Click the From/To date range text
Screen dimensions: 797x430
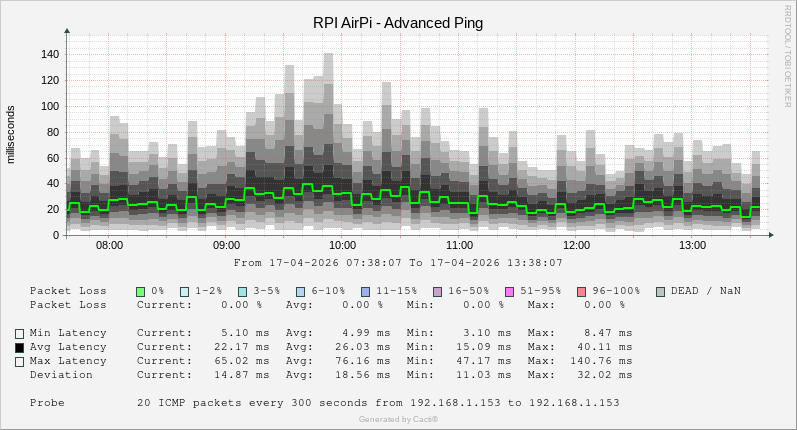[x=398, y=263]
